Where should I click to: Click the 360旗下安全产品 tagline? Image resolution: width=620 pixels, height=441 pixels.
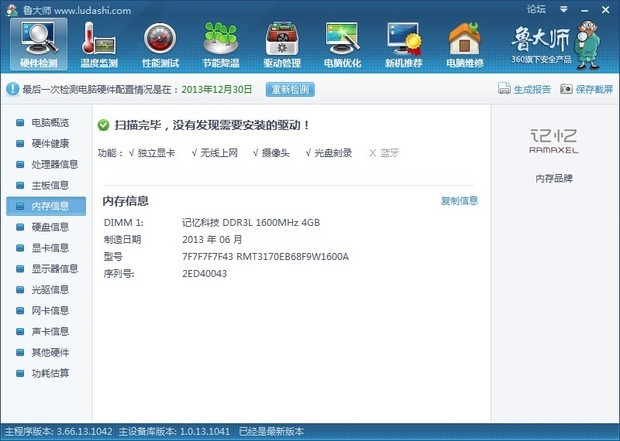[541, 60]
